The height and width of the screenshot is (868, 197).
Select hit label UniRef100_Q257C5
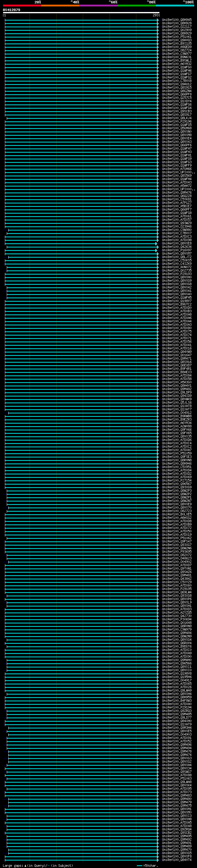pyautogui.click(x=177, y=98)
